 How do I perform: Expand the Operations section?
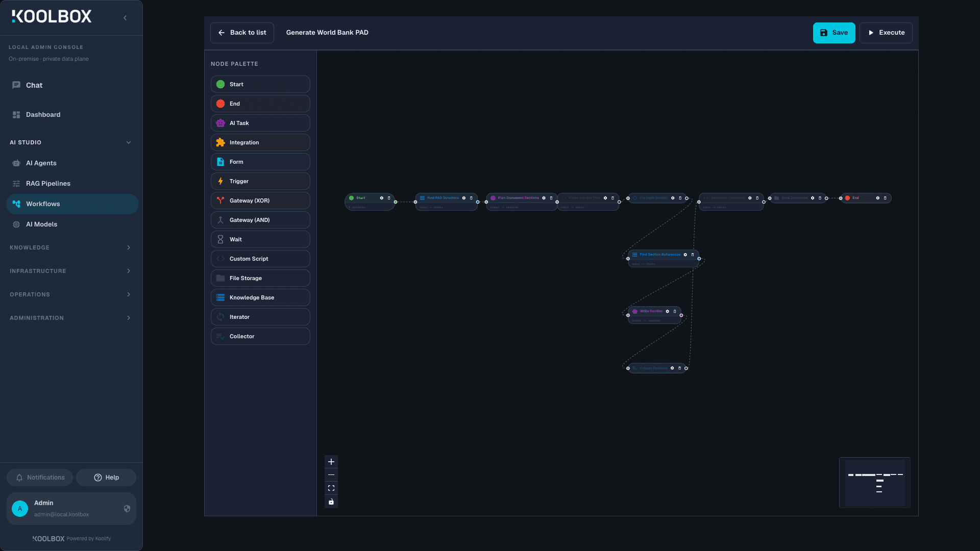point(71,294)
